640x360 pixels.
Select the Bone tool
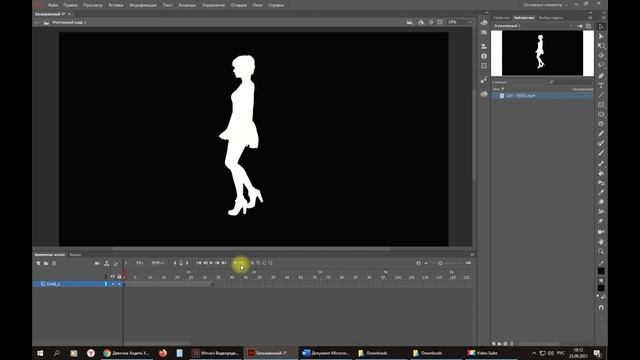601,164
